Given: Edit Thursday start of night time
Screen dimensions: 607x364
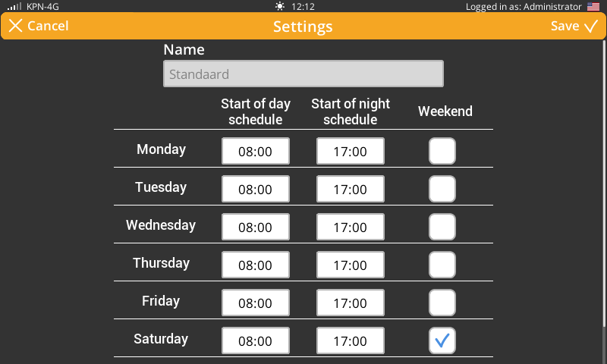Looking at the screenshot, I should click(350, 265).
